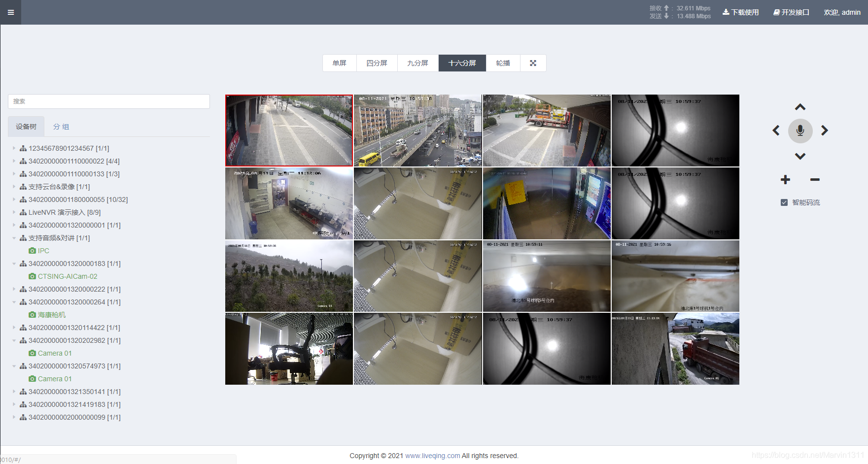868x464 pixels.
Task: Open the www.liveqing.com link
Action: (432, 456)
